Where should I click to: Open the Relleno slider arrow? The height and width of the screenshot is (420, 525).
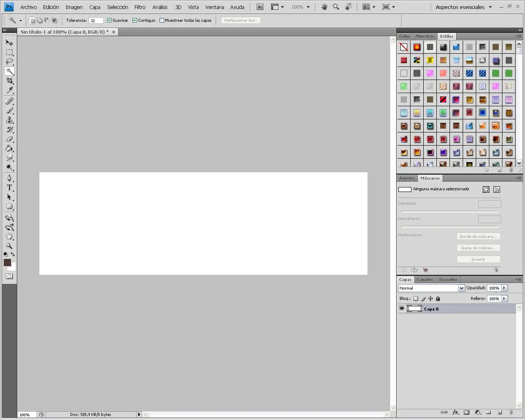point(504,299)
